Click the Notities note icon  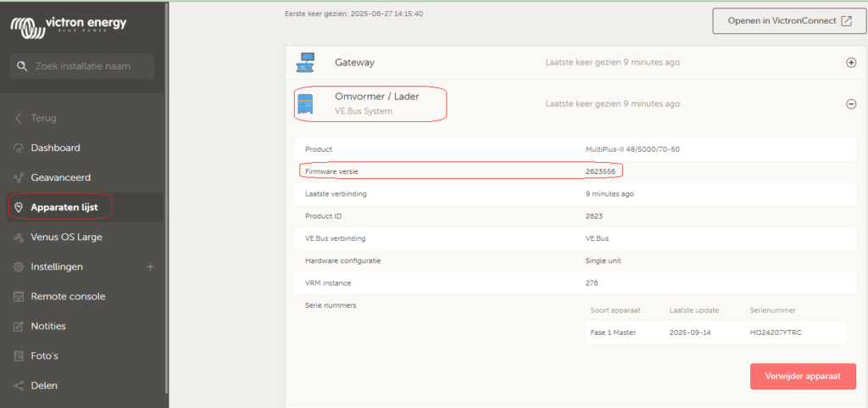tap(19, 327)
